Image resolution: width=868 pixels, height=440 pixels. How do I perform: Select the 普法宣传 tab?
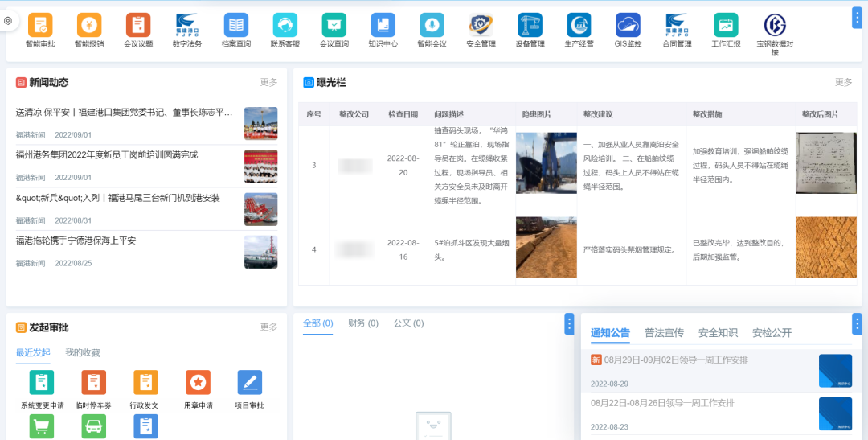click(x=664, y=333)
